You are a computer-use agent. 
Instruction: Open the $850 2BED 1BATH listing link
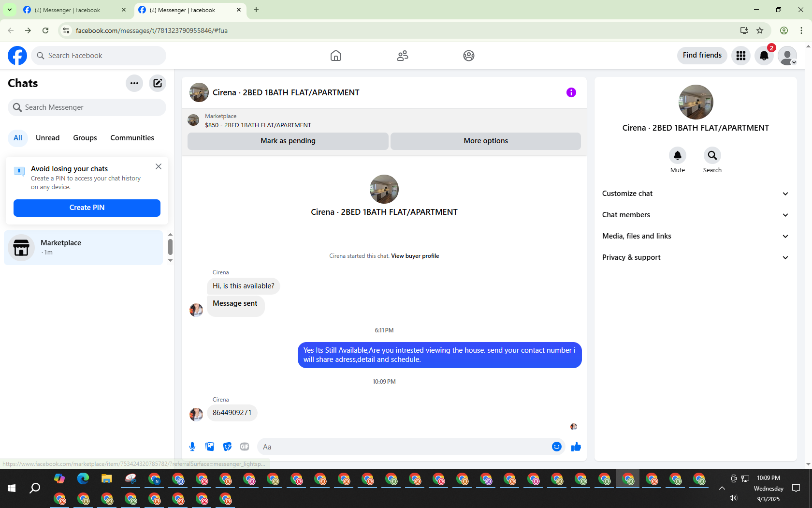(x=258, y=125)
